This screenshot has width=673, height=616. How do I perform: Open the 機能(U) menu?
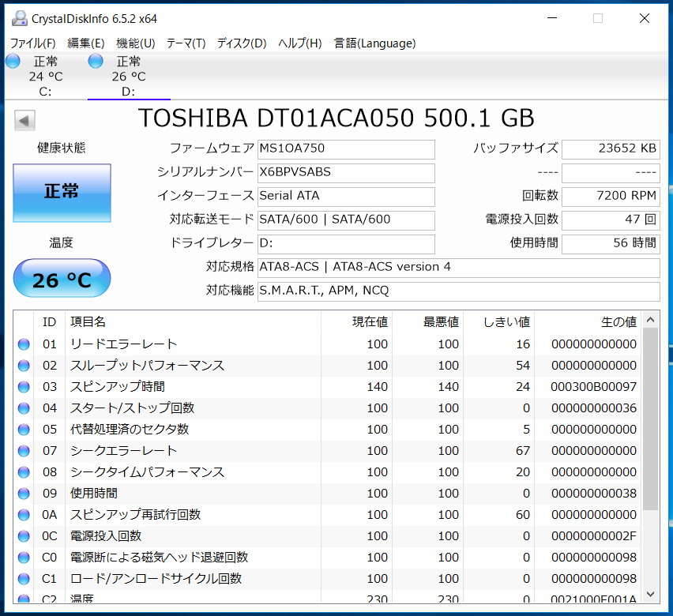(135, 43)
